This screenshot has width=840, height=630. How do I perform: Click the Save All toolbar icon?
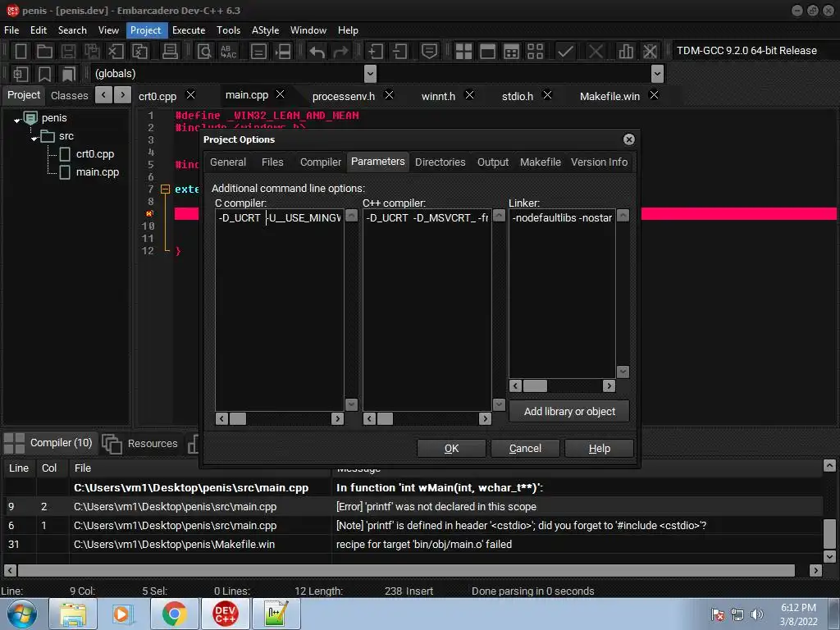[92, 52]
